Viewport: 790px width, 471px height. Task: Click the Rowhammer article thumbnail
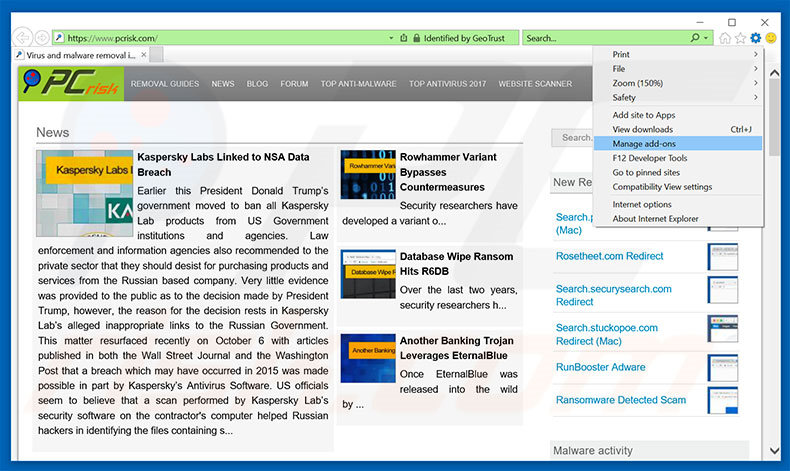coord(368,174)
